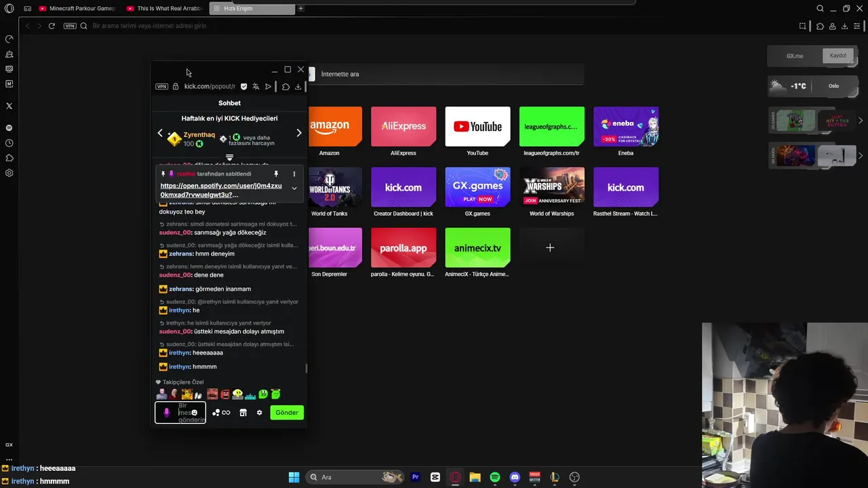Open chat settings gear
868x488 pixels.
point(259,413)
